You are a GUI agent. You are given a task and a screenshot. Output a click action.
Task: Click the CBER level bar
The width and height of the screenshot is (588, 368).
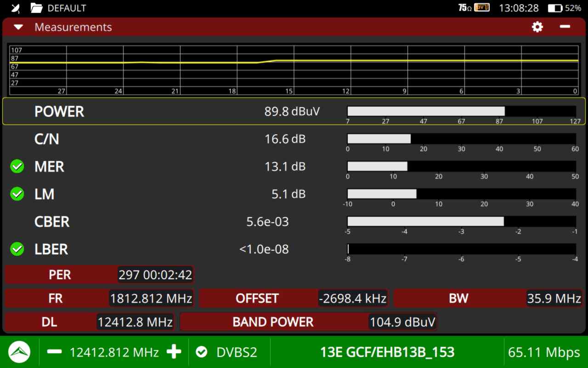(x=461, y=222)
